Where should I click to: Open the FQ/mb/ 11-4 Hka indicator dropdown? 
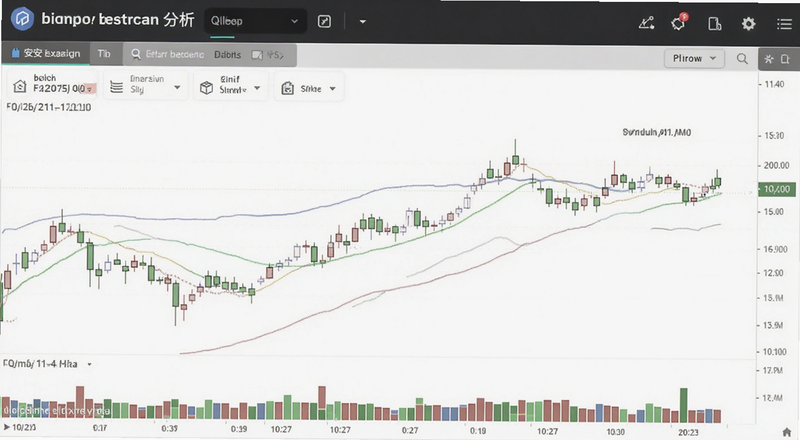click(x=89, y=364)
